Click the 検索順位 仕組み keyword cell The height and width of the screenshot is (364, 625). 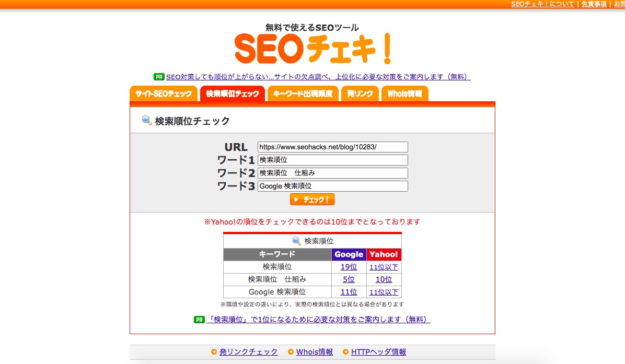pyautogui.click(x=277, y=279)
